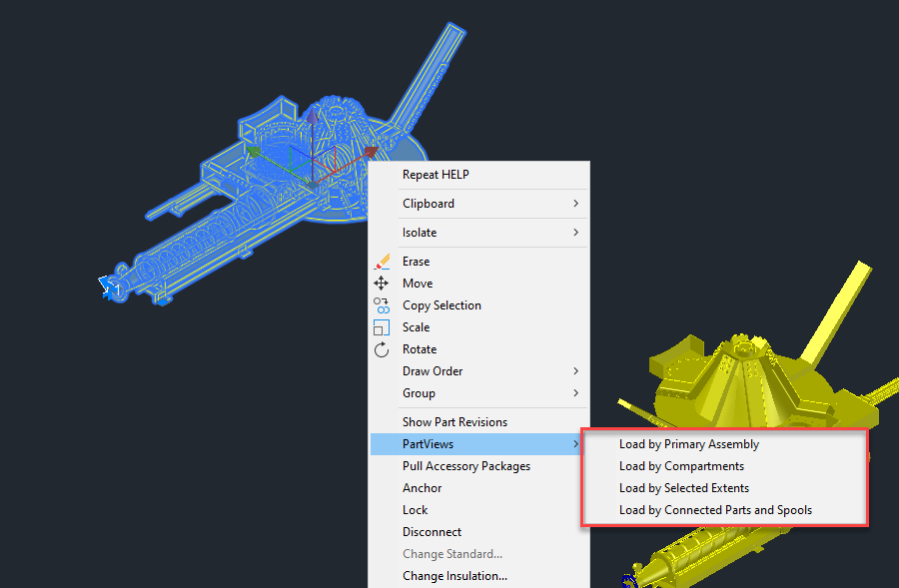Click the Move crossed-arrows icon
The image size is (899, 588).
[381, 284]
